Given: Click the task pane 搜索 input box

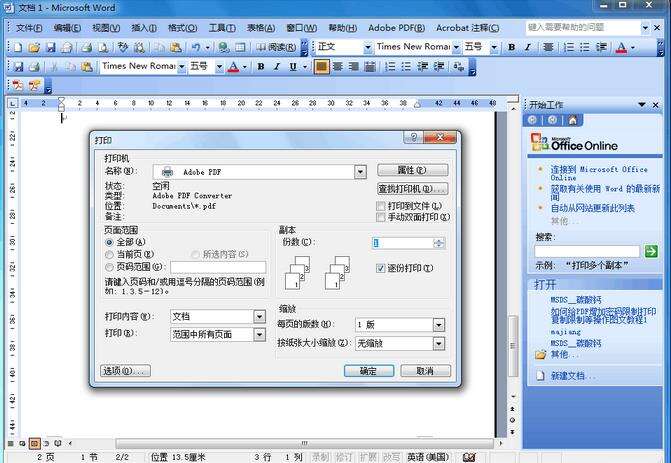Looking at the screenshot, I should coord(587,251).
